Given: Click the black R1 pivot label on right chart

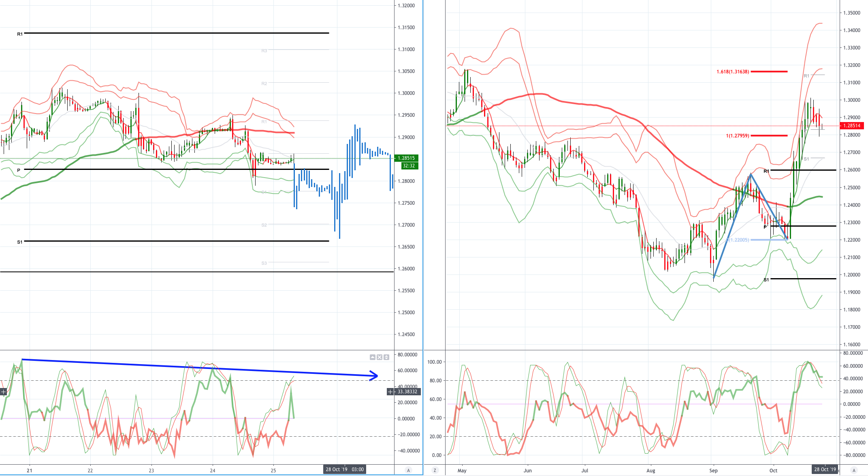Looking at the screenshot, I should (766, 171).
